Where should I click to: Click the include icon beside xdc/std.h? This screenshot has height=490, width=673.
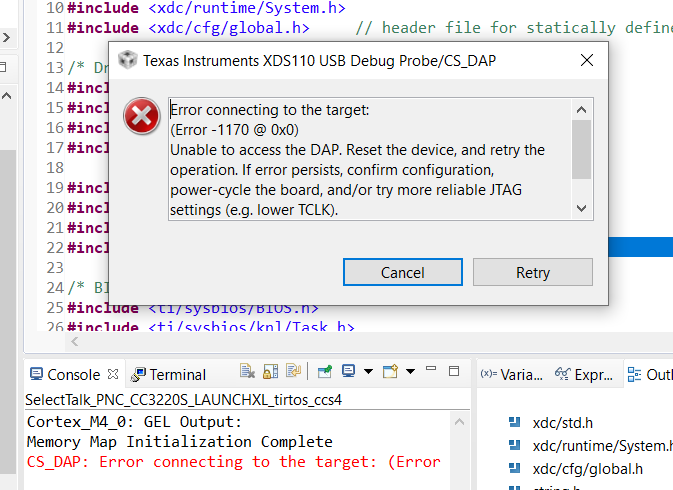[515, 423]
